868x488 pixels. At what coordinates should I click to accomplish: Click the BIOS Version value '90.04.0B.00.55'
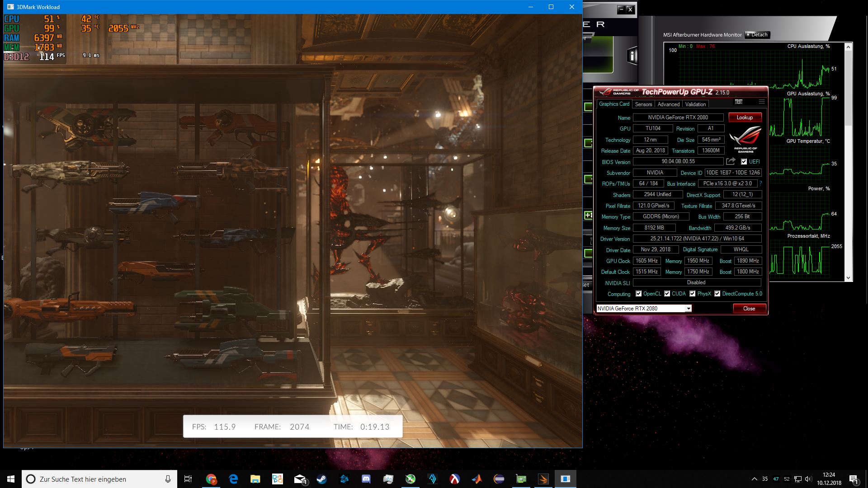point(678,161)
